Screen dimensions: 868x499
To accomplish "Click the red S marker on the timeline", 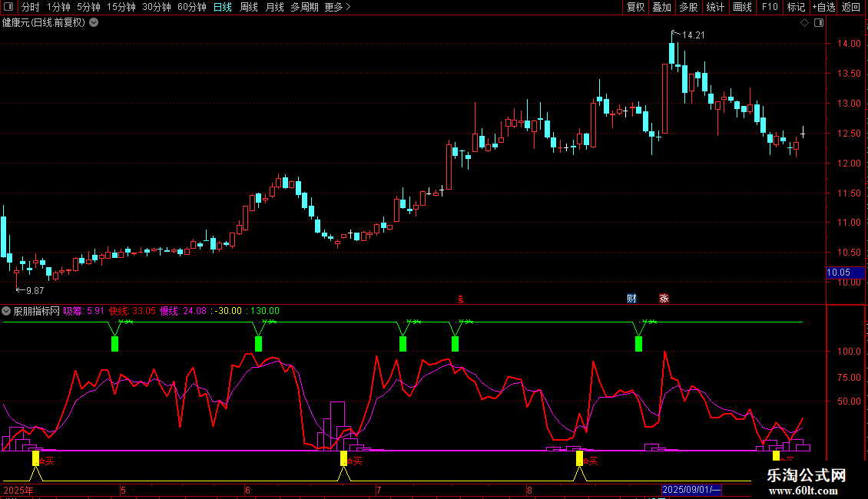I will coord(461,299).
